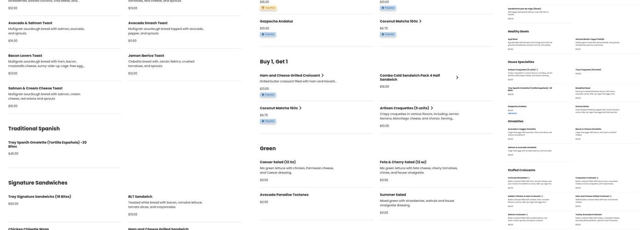Open Tray Signature Sandwichs (18 Bites)
Image resolution: width=644 pixels, height=230 pixels.
(40, 197)
